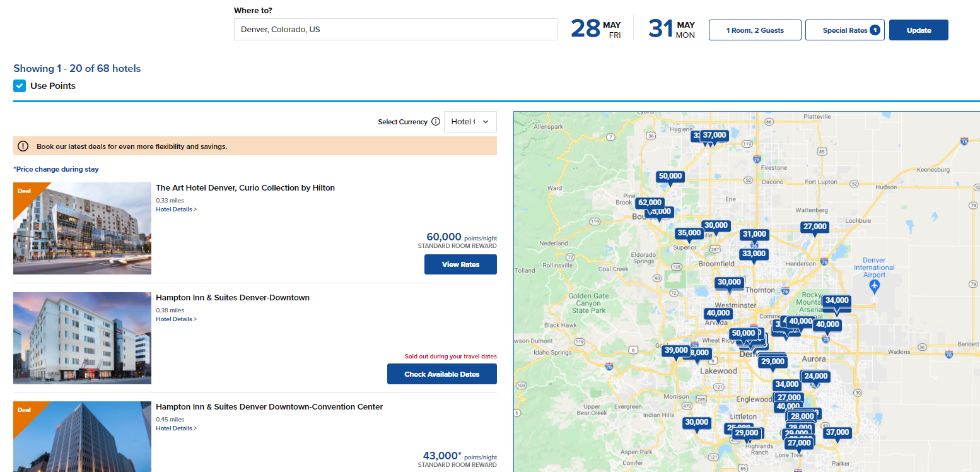Select the 29,000 marker near Aurora
The height and width of the screenshot is (472, 980).
pos(773,362)
